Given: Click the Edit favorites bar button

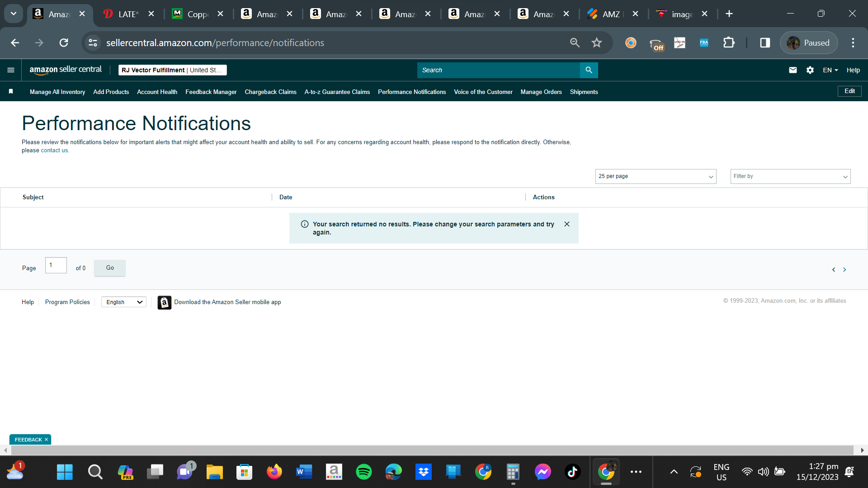Looking at the screenshot, I should pos(850,91).
